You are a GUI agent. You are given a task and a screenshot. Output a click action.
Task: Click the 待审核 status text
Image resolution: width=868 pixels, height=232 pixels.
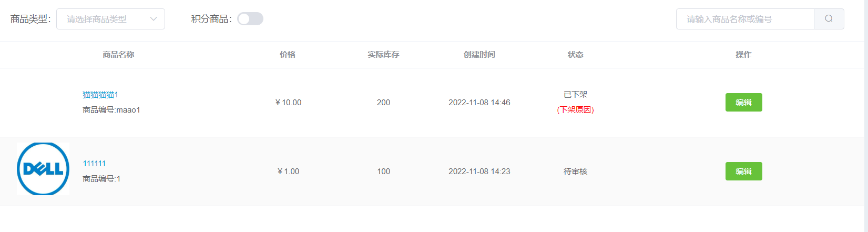coord(575,172)
